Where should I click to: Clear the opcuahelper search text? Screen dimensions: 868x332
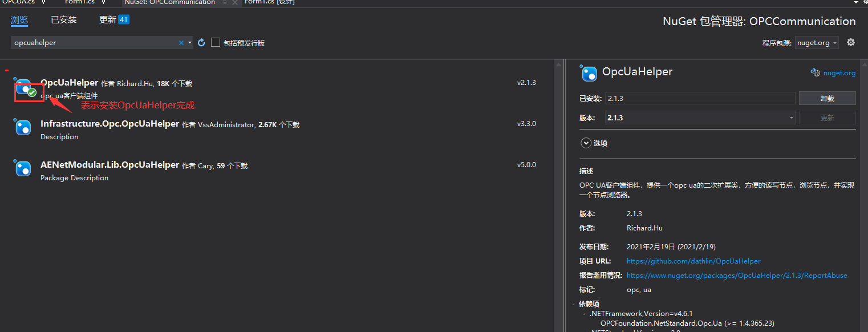[x=181, y=43]
